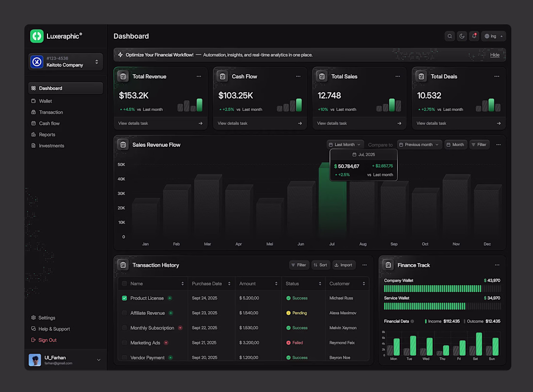Click the lightning bolt banner icon
The image size is (533, 392).
coord(120,55)
